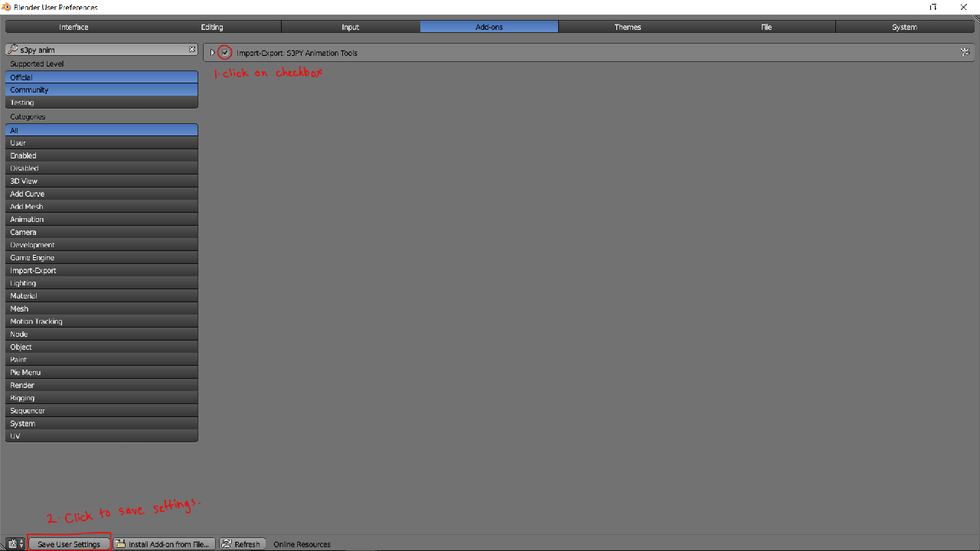The width and height of the screenshot is (980, 551).
Task: Select the Import-Export category
Action: tap(102, 270)
